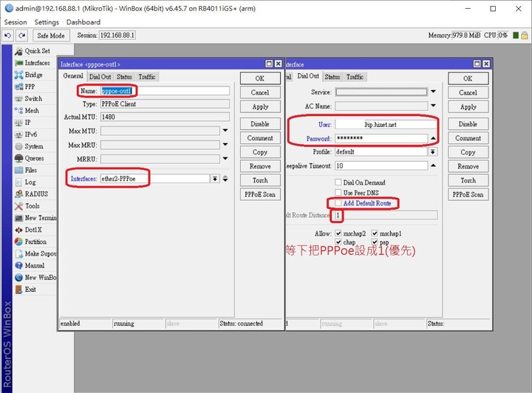Uncheck the mschap2 authentication checkbox

(x=338, y=233)
